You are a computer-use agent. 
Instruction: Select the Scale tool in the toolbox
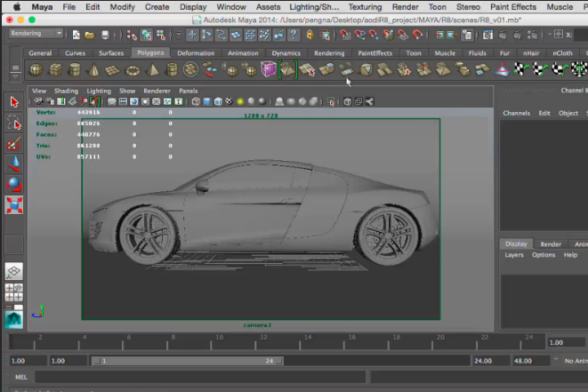pyautogui.click(x=14, y=205)
